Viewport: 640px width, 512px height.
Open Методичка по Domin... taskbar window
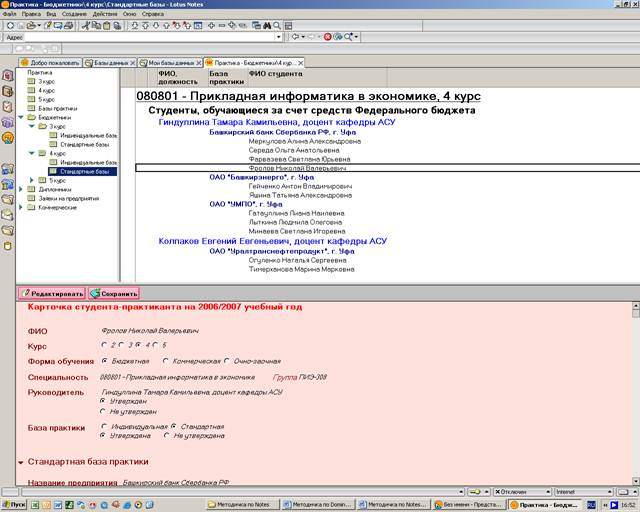coord(318,505)
